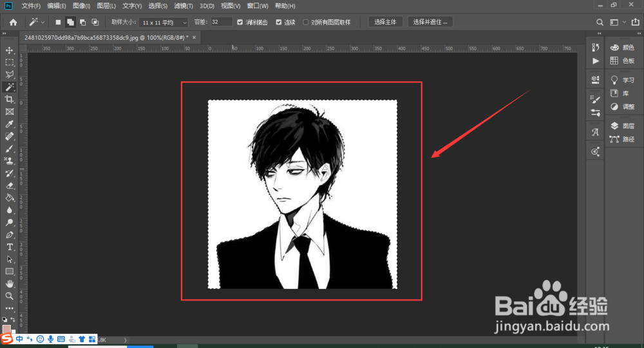Select the Clone Stamp tool
644x348 pixels.
tap(10, 161)
